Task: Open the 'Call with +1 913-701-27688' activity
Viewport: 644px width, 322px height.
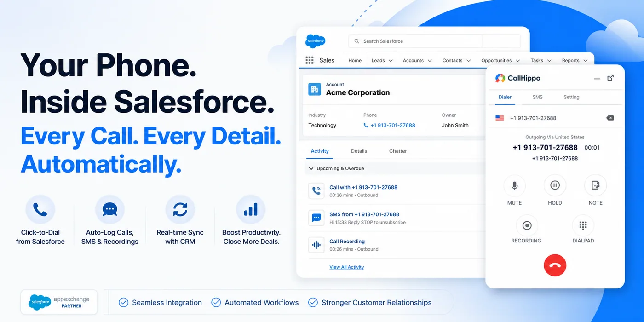Action: click(x=363, y=187)
